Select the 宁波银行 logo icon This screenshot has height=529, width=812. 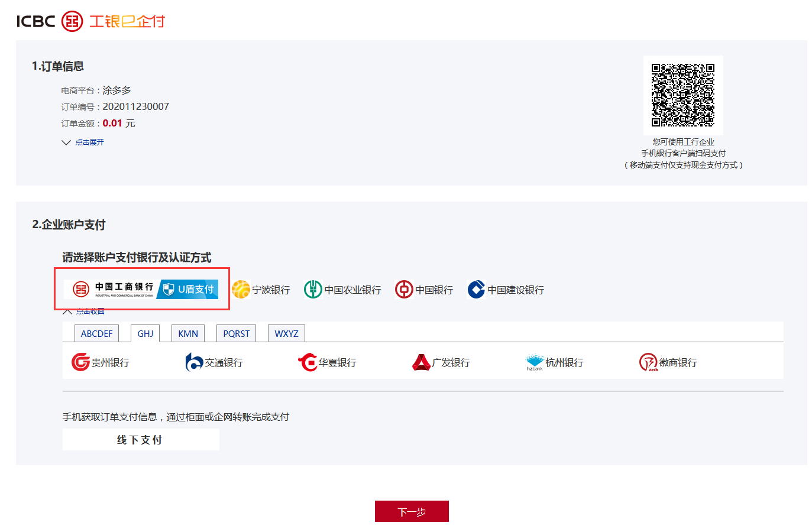click(241, 290)
